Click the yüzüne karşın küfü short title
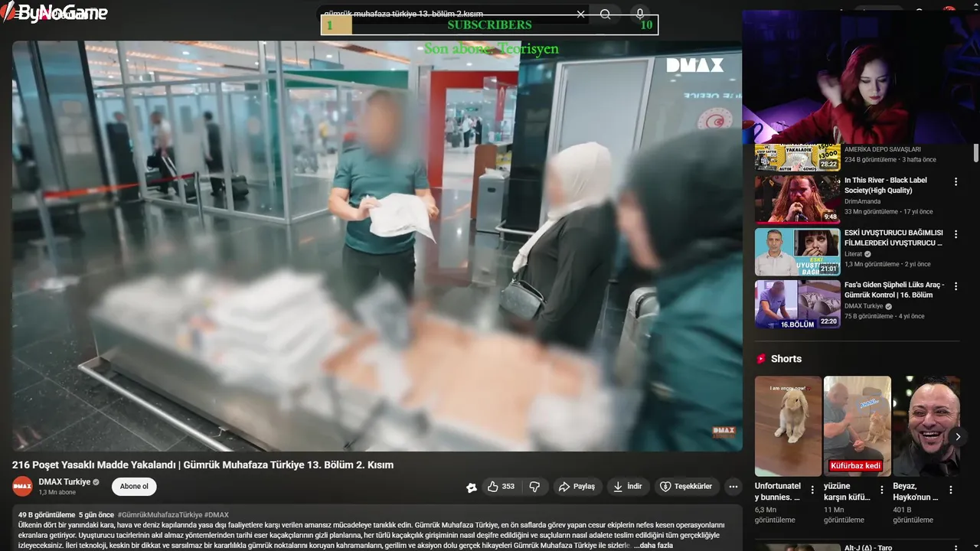Viewport: 980px width, 551px height. click(x=847, y=491)
